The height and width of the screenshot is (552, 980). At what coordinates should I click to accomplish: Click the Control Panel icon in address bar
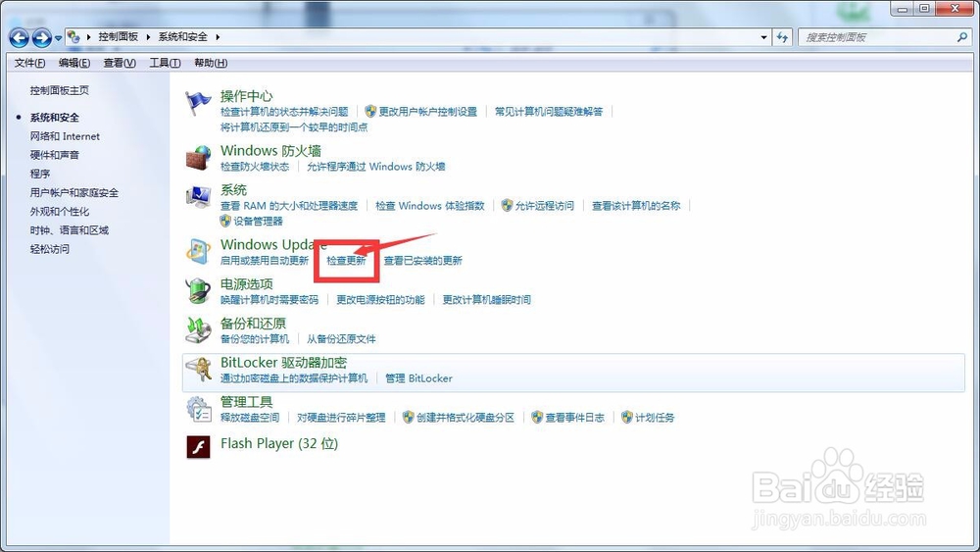73,37
